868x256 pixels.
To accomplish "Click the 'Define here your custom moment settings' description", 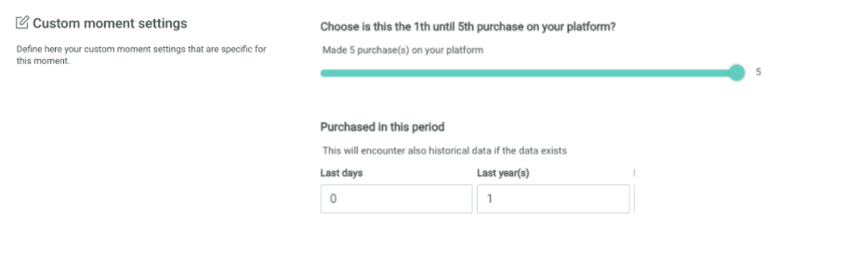I will click(x=141, y=49).
